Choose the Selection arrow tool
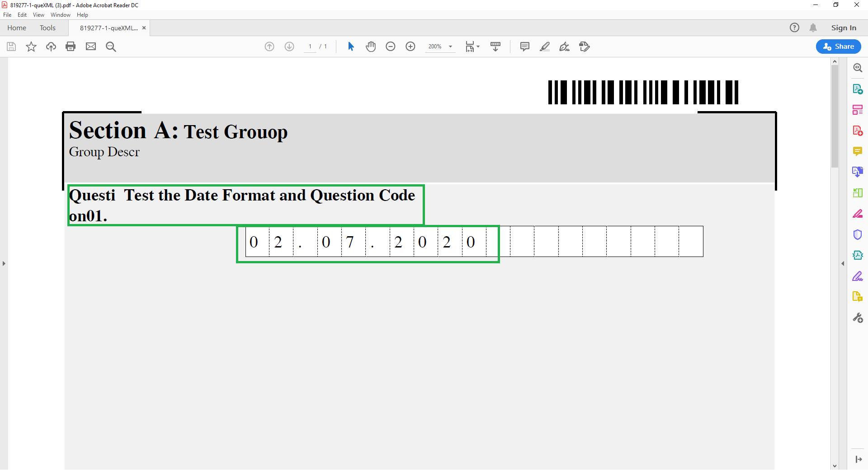Image resolution: width=868 pixels, height=476 pixels. tap(351, 47)
